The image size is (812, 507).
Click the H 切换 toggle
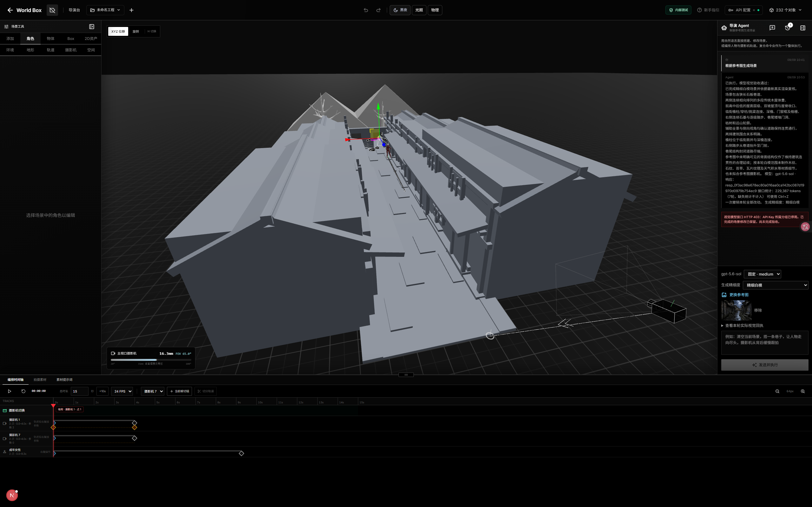tap(152, 31)
